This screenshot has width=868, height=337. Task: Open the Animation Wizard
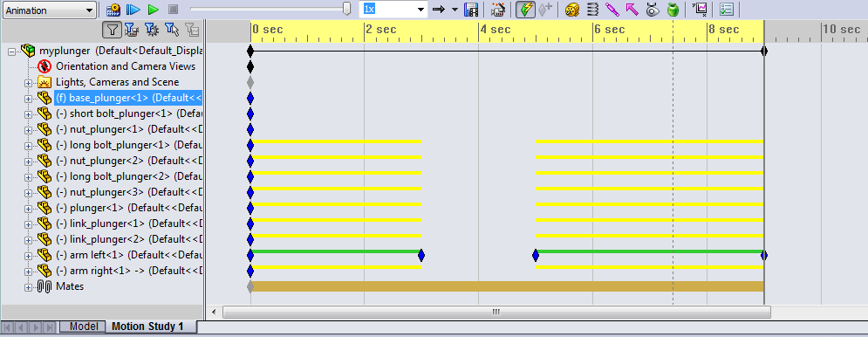(497, 10)
